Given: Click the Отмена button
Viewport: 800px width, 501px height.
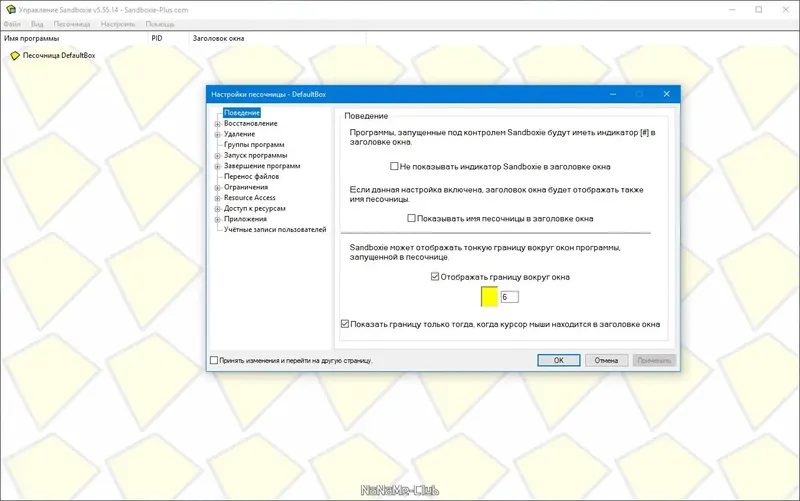Looking at the screenshot, I should click(x=606, y=360).
